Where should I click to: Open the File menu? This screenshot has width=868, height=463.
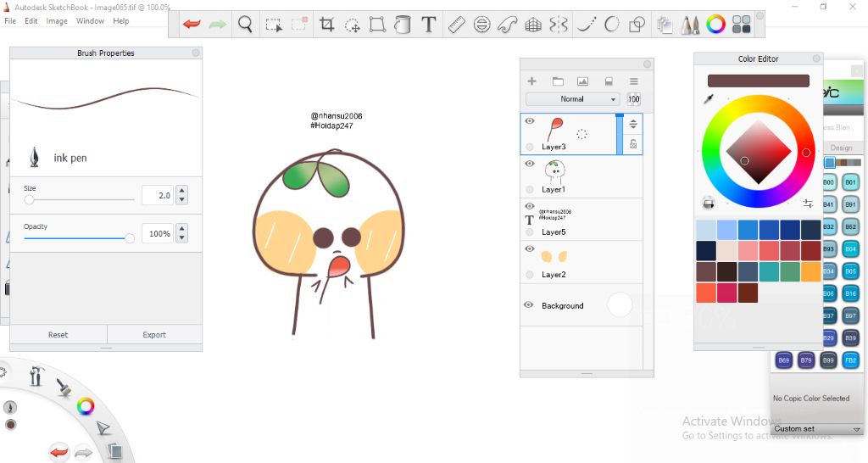[x=10, y=21]
